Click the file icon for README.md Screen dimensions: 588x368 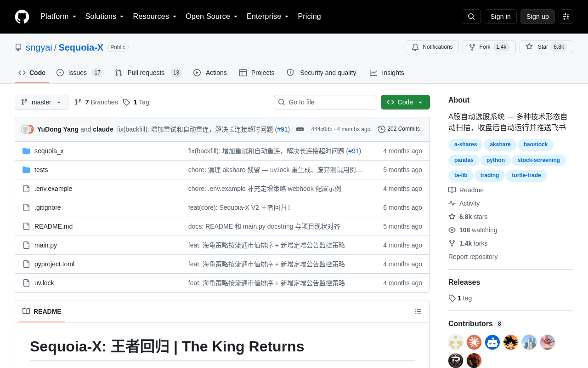[26, 226]
